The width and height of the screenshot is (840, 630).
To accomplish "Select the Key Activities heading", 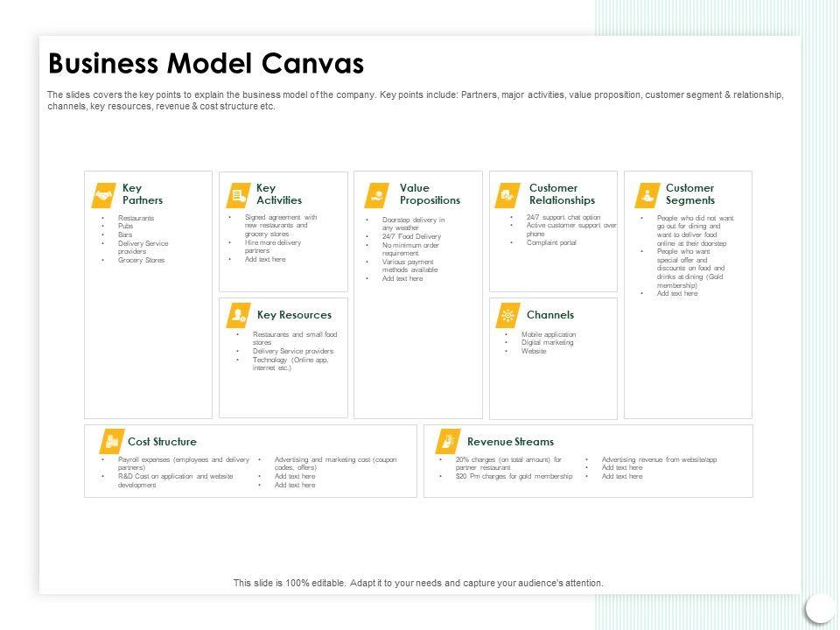I will (x=279, y=194).
